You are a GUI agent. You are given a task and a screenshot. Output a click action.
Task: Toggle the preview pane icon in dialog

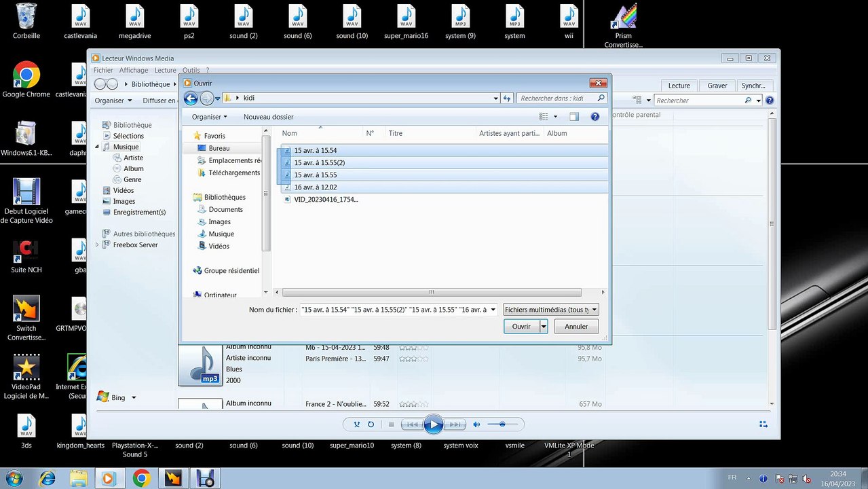574,117
